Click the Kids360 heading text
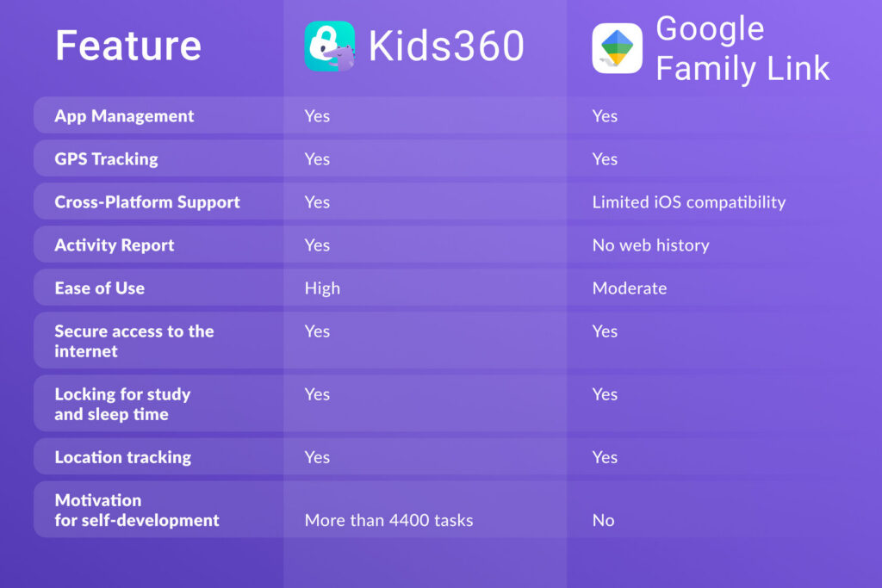Screen dimensions: 882x588 (446, 46)
